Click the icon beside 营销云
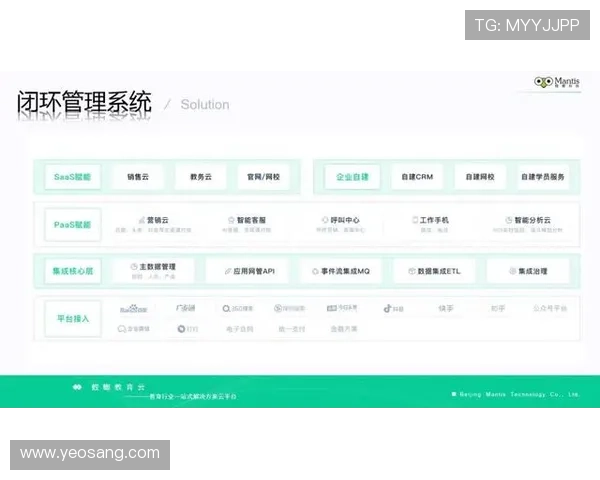The image size is (600, 480). 142,220
